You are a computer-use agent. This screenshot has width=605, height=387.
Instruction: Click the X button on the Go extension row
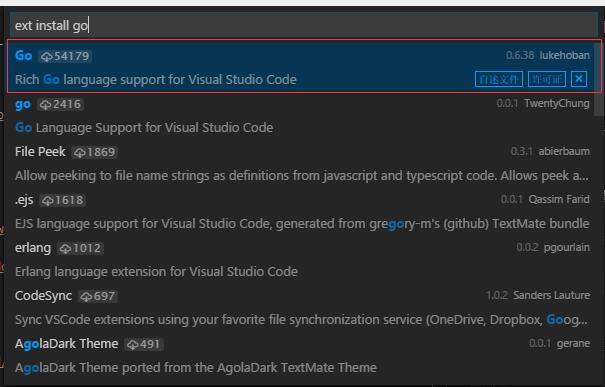(579, 79)
